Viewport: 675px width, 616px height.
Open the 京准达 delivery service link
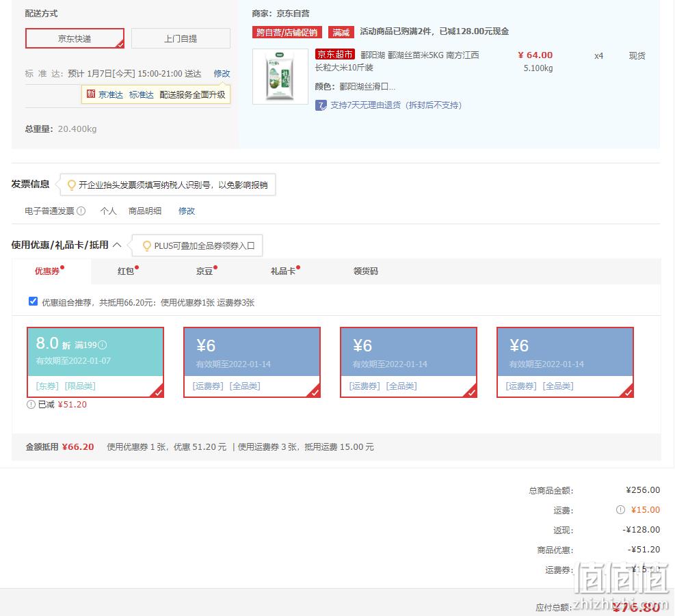(111, 95)
